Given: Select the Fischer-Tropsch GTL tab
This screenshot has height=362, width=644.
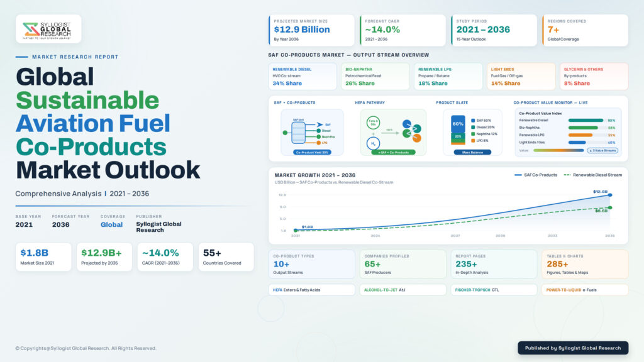Looking at the screenshot, I should [x=494, y=290].
